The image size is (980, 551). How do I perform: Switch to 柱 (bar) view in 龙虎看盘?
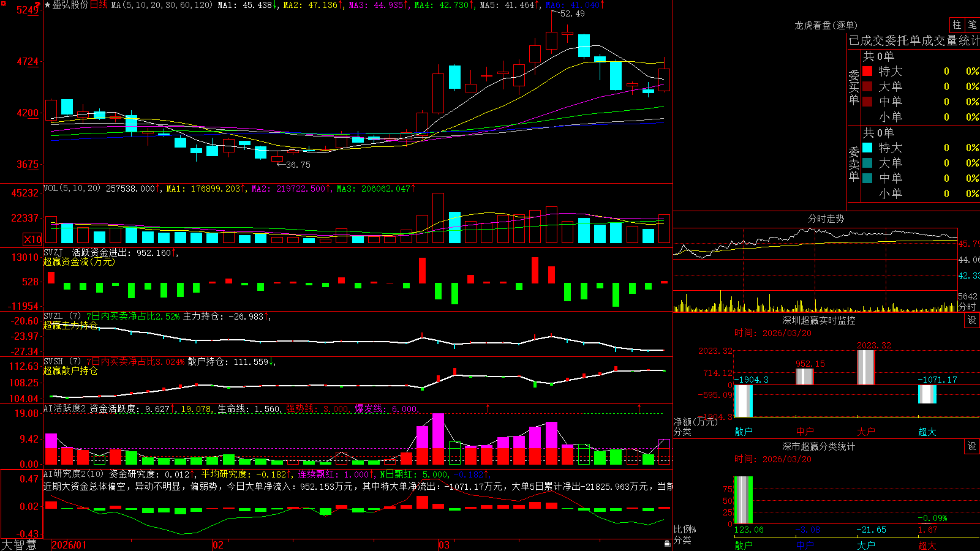[957, 24]
